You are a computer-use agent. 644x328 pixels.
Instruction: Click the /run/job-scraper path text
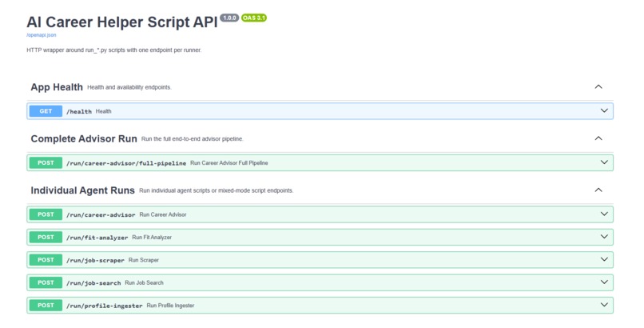coord(95,260)
